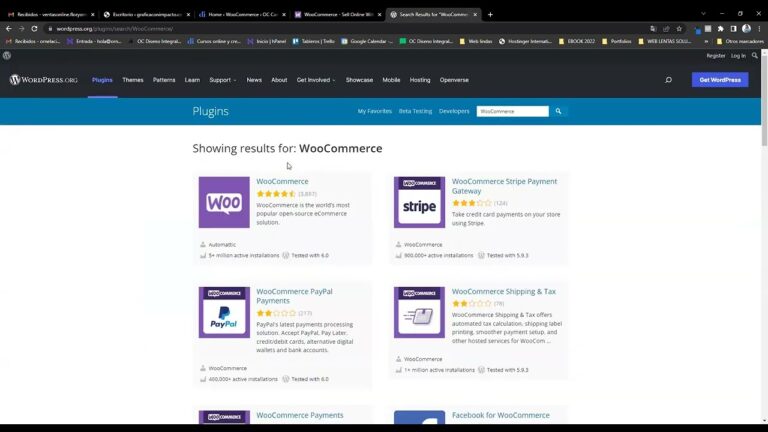Click the browser forward arrow
768x432 pixels.
click(x=22, y=29)
